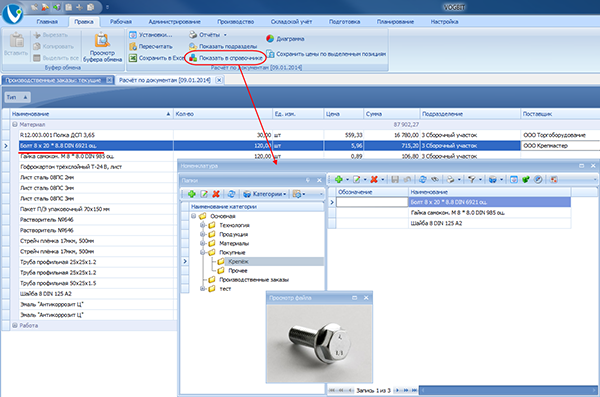Switch to the Складской учёт ribbon tab

point(291,22)
